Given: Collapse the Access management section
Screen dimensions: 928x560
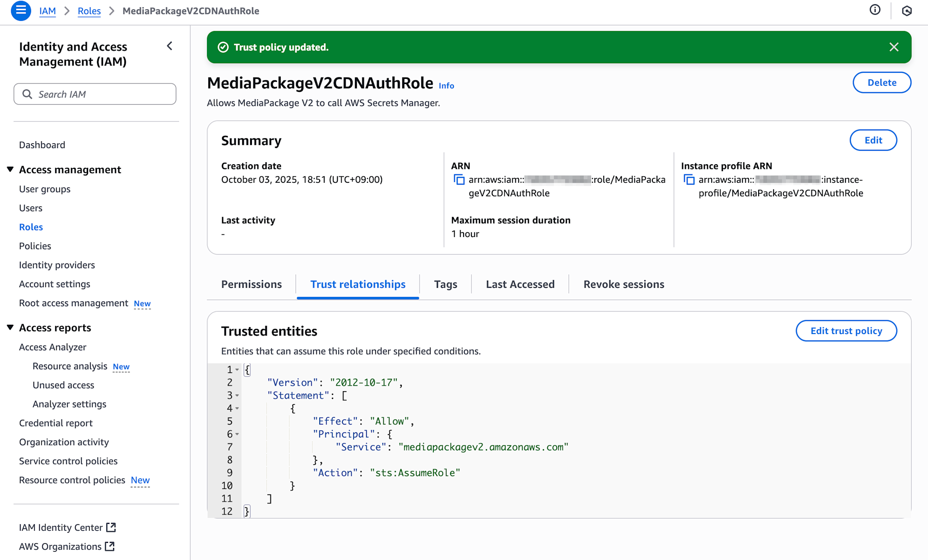Looking at the screenshot, I should click(x=10, y=169).
